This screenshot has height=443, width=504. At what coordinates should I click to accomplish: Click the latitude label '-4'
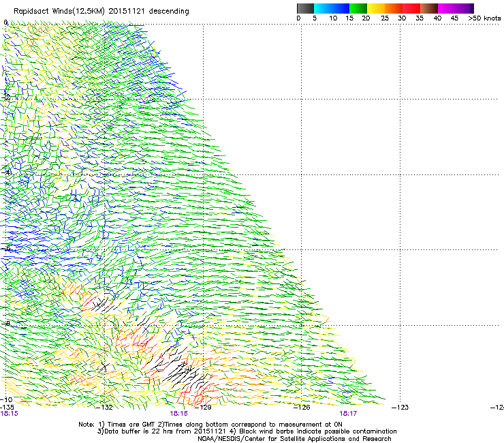5,172
